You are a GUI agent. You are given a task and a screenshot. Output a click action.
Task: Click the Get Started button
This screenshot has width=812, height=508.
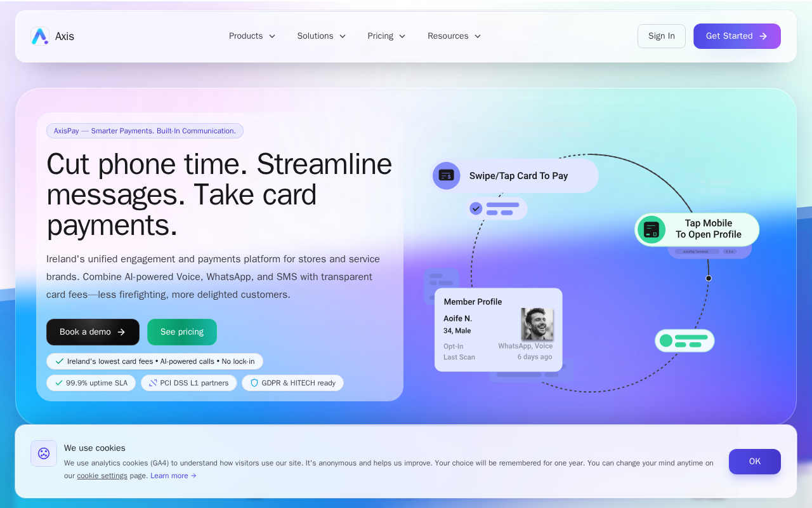point(737,36)
